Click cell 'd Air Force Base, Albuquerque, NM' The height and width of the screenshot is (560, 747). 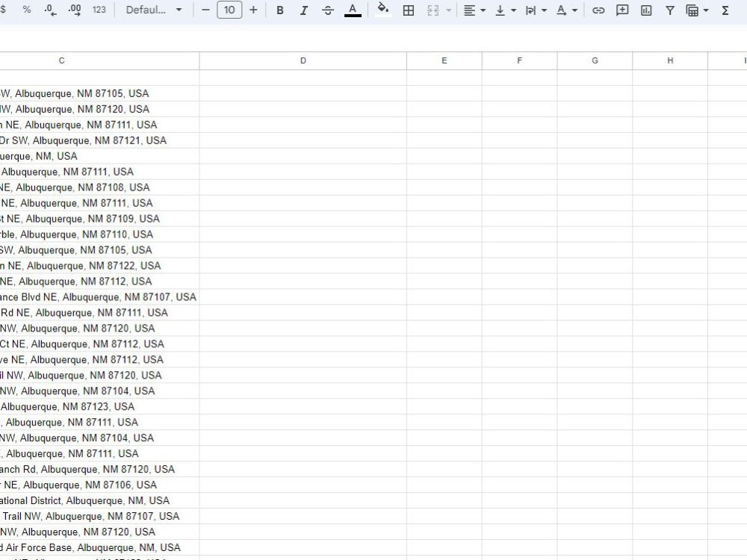99,547
